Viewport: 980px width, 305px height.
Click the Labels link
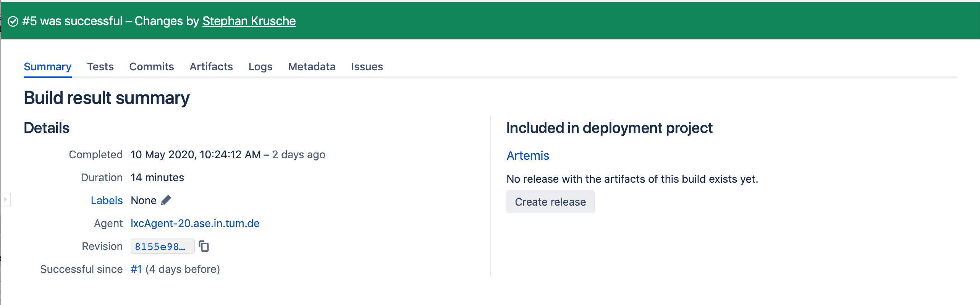107,200
